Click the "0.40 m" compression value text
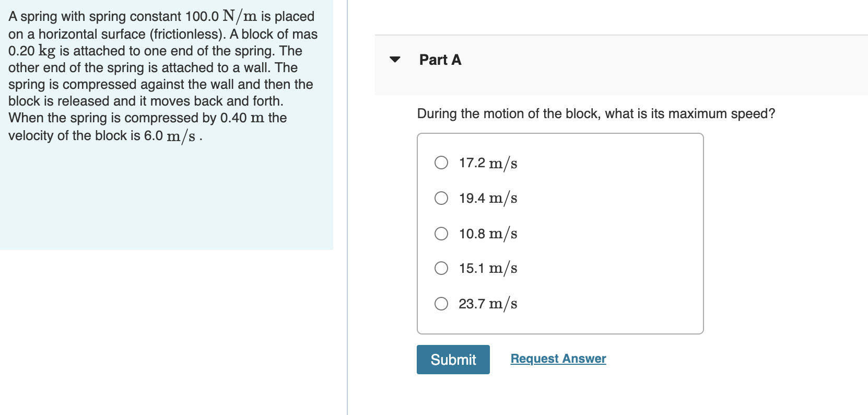 [242, 118]
